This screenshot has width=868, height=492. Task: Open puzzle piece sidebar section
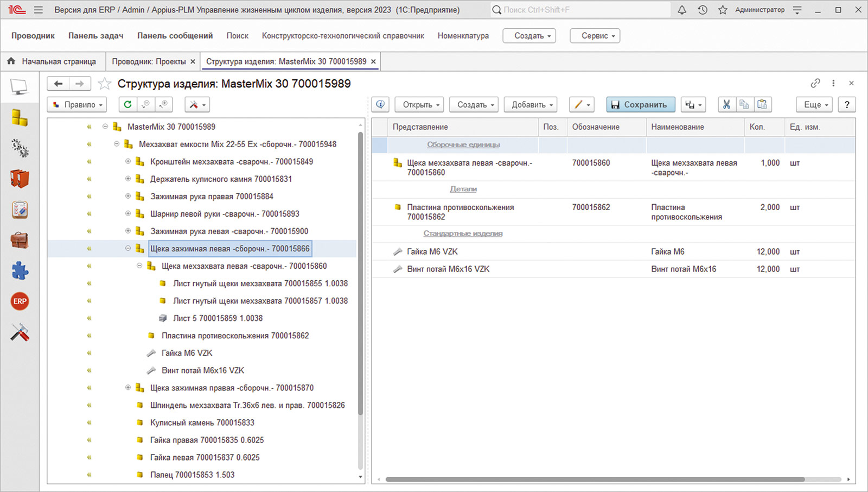tap(20, 270)
